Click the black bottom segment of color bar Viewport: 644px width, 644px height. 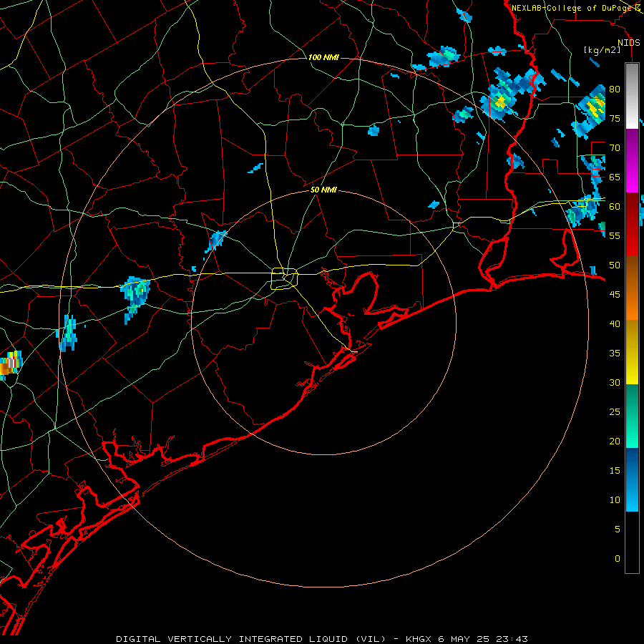click(632, 542)
